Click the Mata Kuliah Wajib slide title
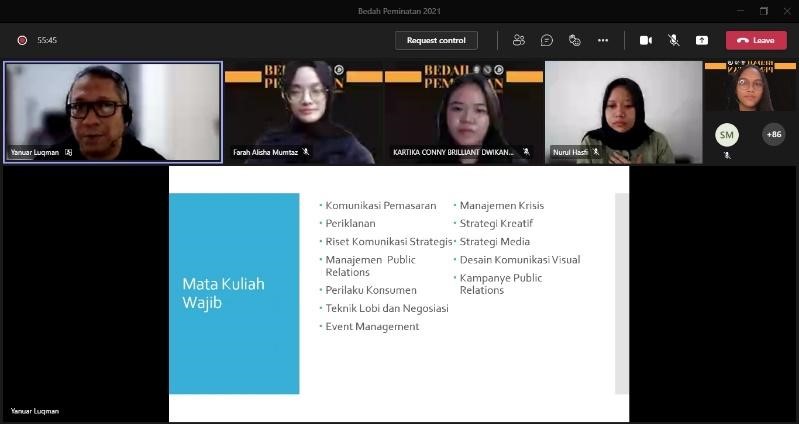Screen dimensions: 799x424 coord(223,293)
